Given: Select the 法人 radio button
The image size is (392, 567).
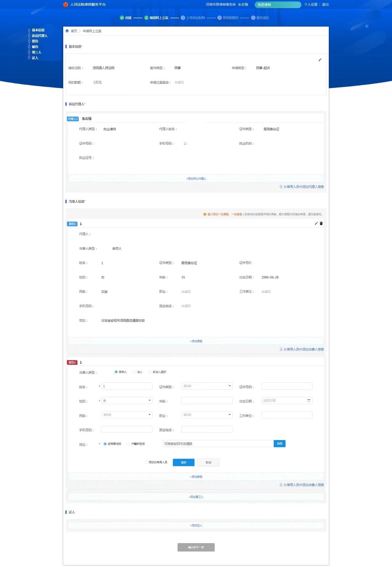Looking at the screenshot, I should pos(134,372).
